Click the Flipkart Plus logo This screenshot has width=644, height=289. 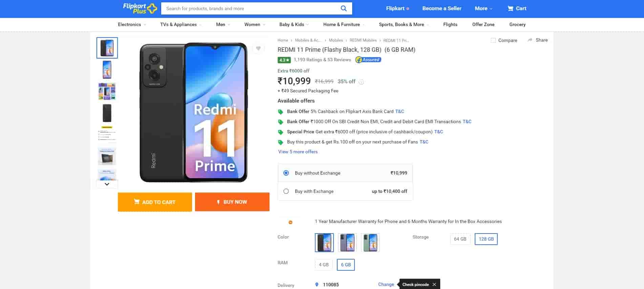(x=139, y=8)
